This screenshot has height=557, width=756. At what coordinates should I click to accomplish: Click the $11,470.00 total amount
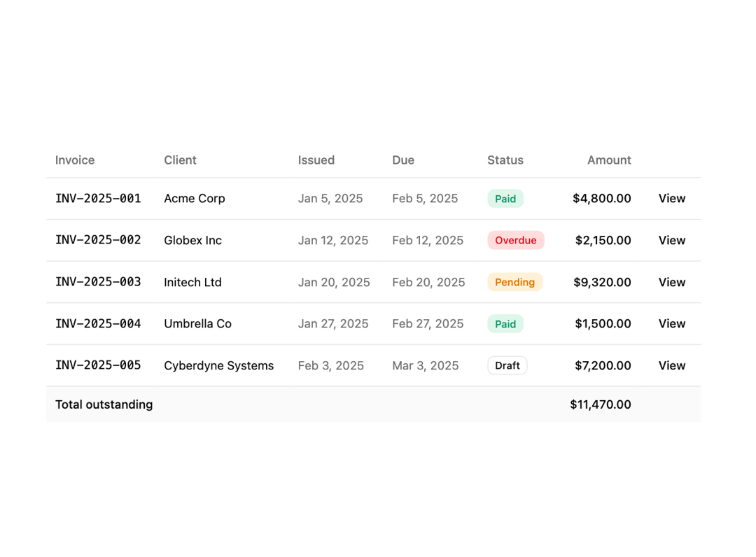pos(601,404)
